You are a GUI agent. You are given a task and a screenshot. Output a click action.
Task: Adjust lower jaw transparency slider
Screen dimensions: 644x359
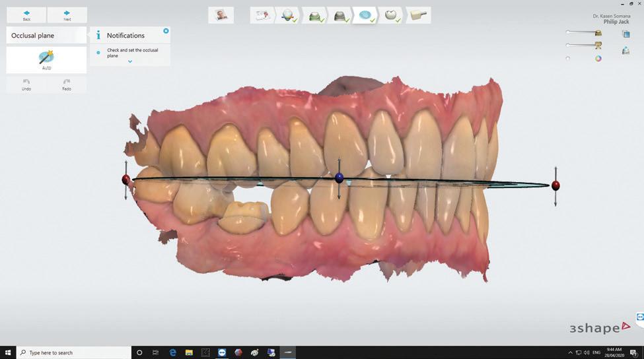point(581,45)
